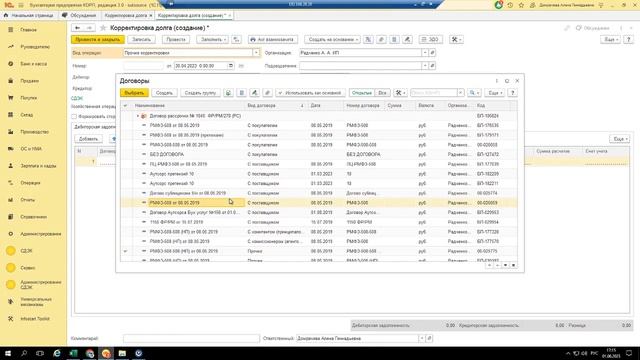Viewport: 640px width, 360px height.
Task: Click the ЭДО button
Action: 431,40
